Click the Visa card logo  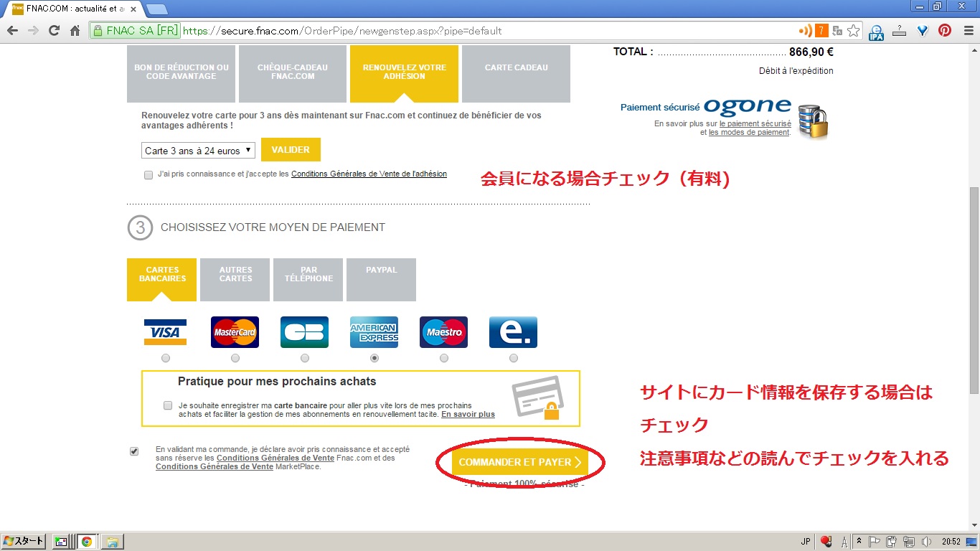click(x=165, y=332)
